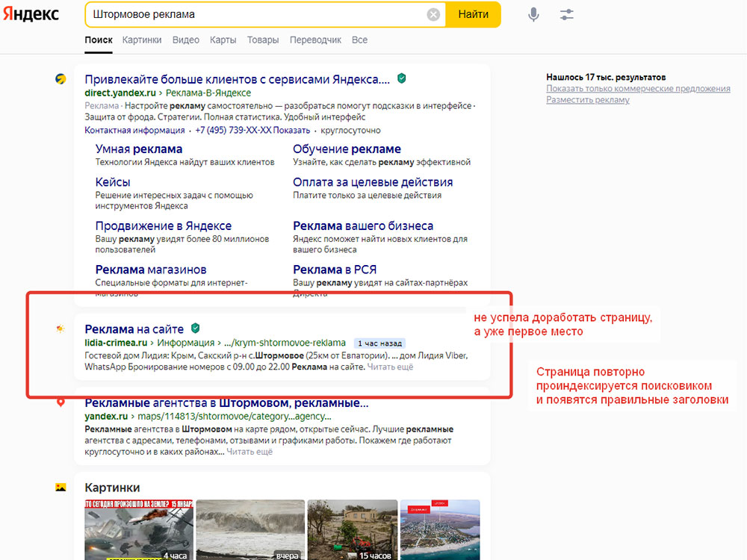Image resolution: width=747 pixels, height=560 pixels.
Task: Switch to the Видео tab
Action: [x=186, y=40]
